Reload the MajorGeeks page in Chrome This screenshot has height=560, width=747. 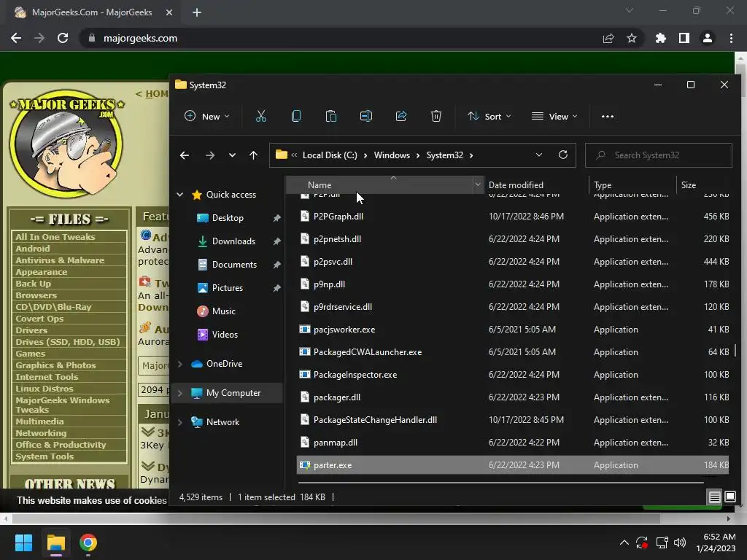(x=63, y=38)
